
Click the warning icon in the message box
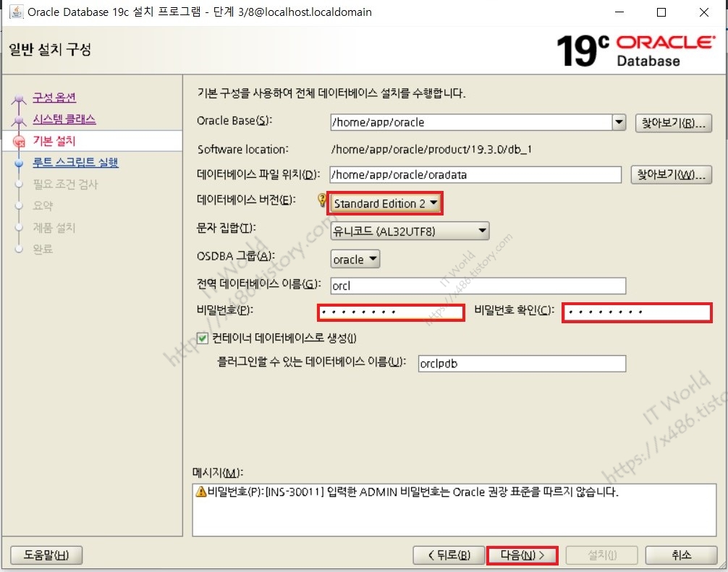[x=201, y=491]
